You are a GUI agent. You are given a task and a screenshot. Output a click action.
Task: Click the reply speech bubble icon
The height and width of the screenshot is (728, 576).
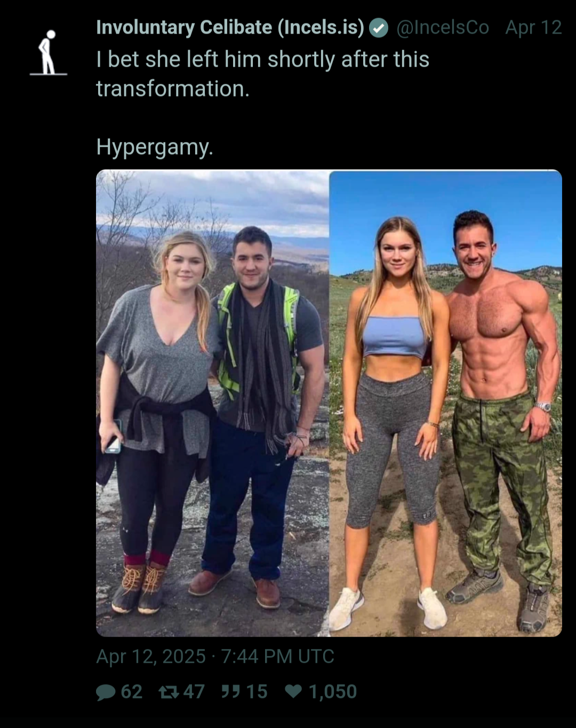pyautogui.click(x=106, y=692)
